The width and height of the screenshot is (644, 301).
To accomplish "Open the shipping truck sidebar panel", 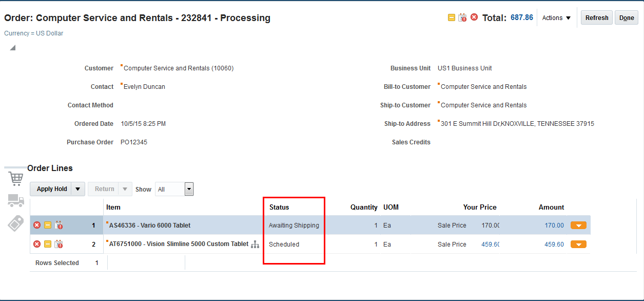I will [15, 201].
